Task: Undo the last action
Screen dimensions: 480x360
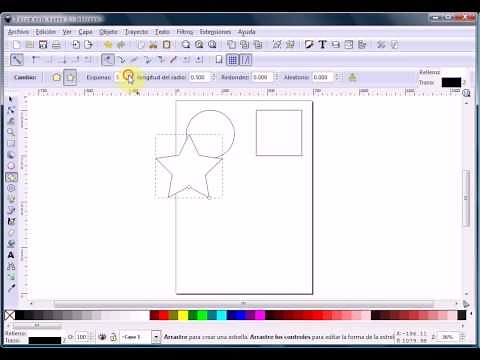Action: pyautogui.click(x=108, y=44)
